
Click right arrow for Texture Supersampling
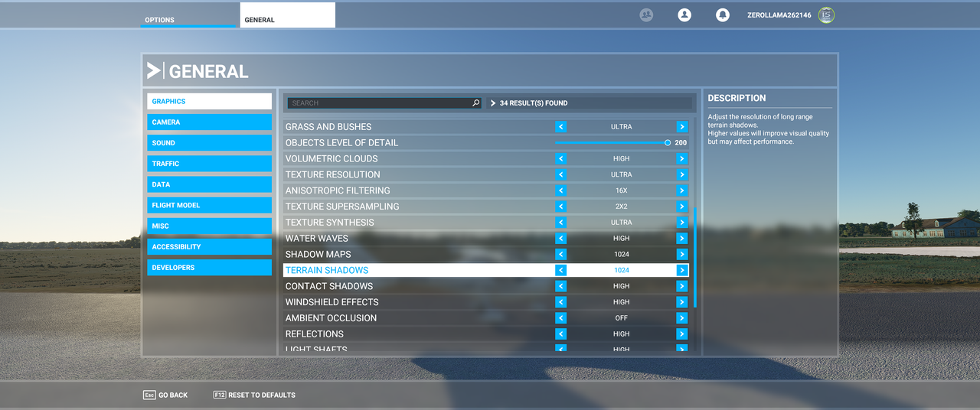click(681, 207)
